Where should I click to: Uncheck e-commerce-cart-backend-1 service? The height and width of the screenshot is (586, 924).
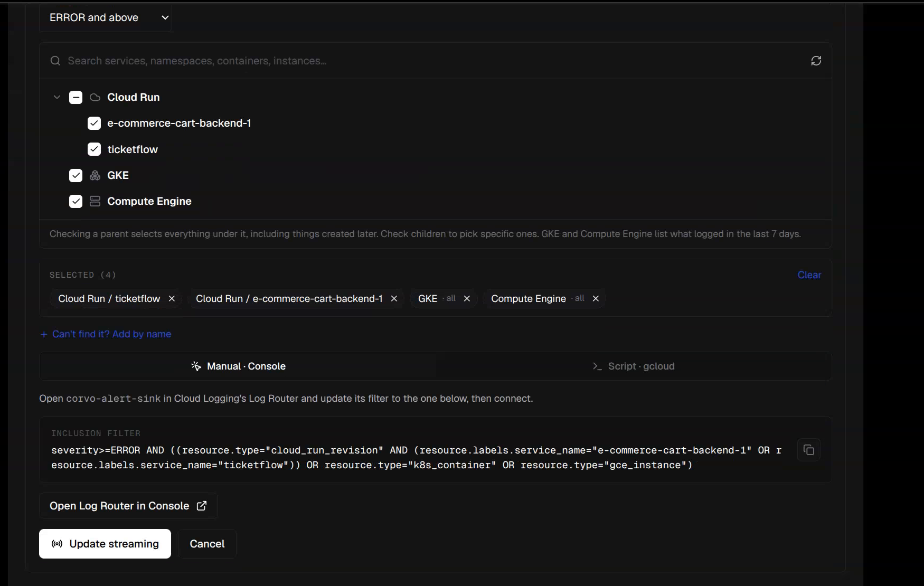(94, 123)
